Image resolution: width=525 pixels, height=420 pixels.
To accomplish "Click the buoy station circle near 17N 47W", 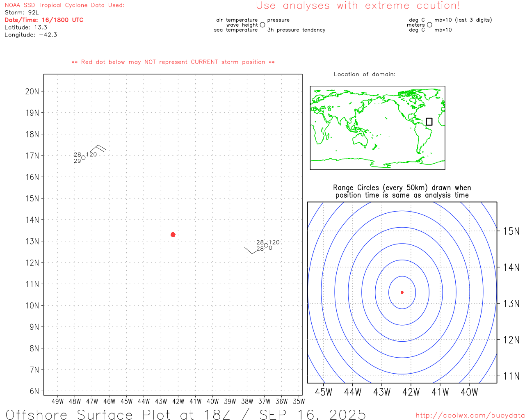I will 84,157.
